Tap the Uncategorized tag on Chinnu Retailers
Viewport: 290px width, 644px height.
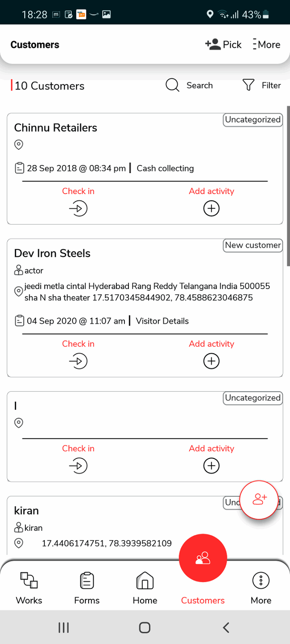pos(253,120)
